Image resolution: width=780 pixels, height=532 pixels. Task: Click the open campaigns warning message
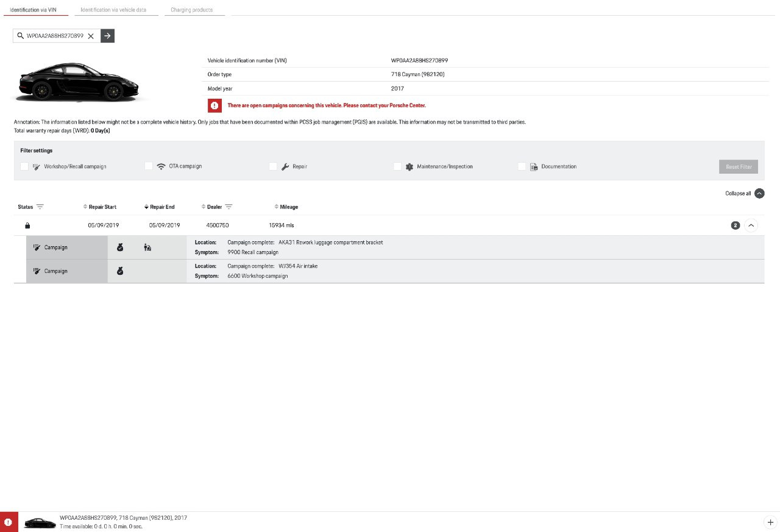tap(327, 105)
